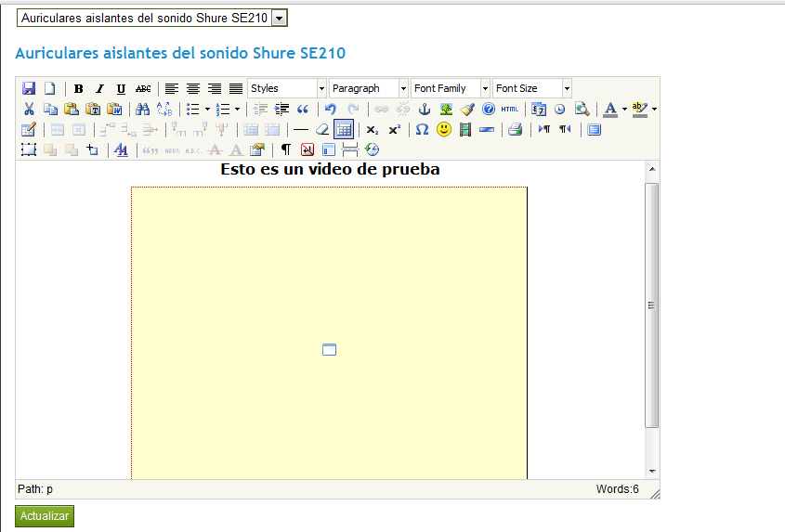Toggle bold formatting
The height and width of the screenshot is (532, 785).
(79, 88)
